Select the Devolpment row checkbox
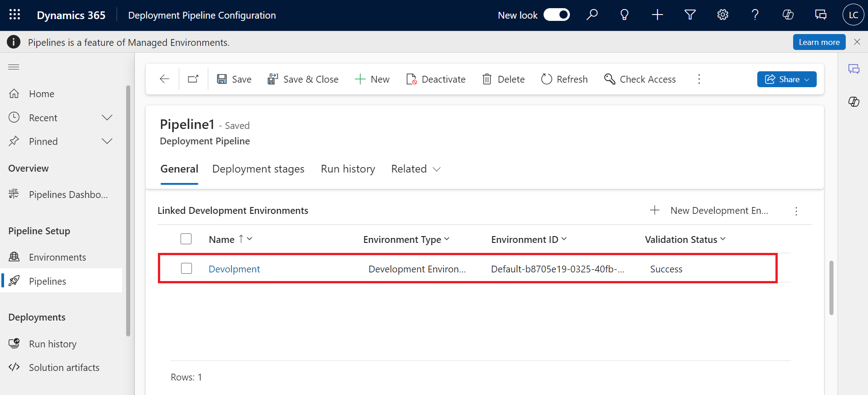The image size is (868, 395). tap(186, 268)
